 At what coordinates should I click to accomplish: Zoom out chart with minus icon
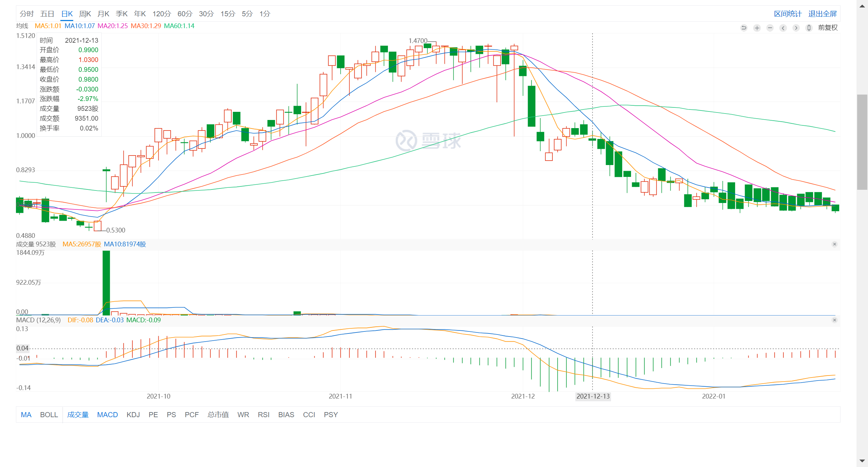[770, 28]
